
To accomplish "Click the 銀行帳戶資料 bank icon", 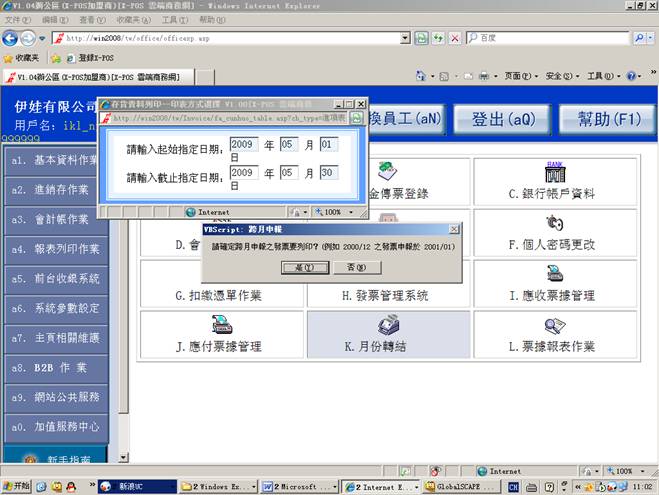I will coord(553,172).
